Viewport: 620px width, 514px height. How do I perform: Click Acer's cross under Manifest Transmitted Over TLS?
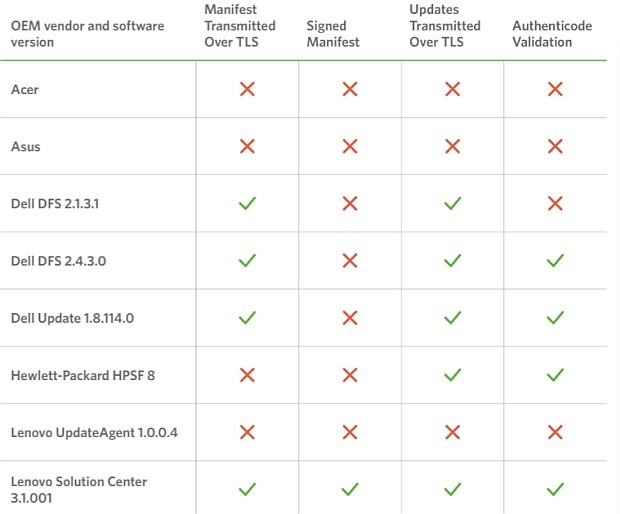click(247, 89)
